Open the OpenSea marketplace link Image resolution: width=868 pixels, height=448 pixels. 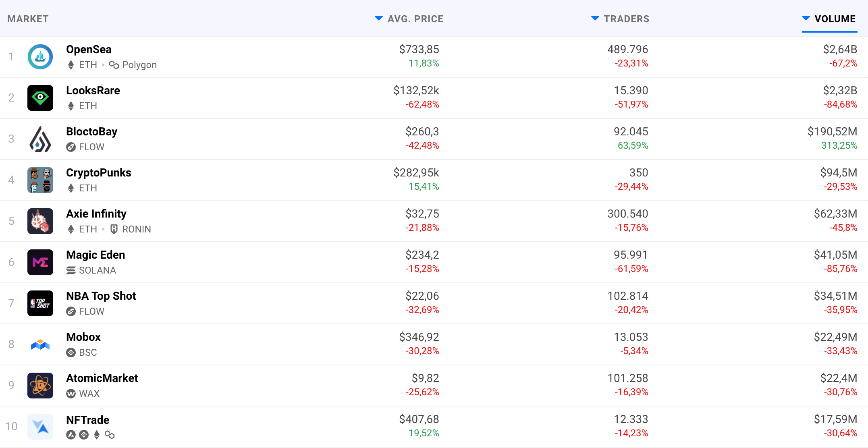click(x=89, y=49)
